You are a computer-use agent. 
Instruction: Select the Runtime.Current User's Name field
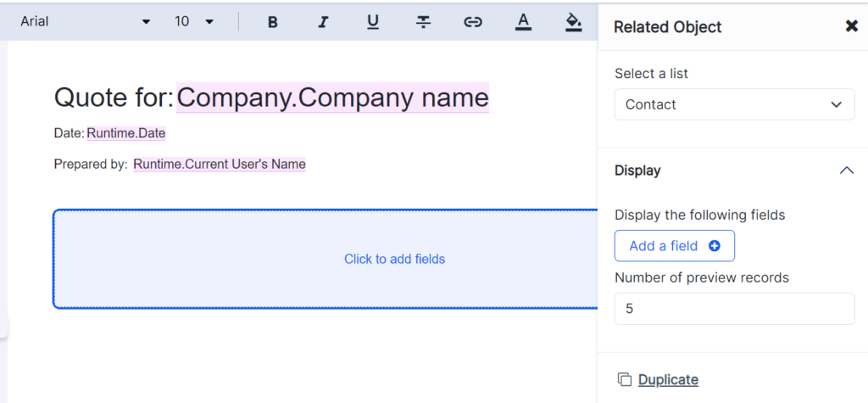tap(220, 164)
